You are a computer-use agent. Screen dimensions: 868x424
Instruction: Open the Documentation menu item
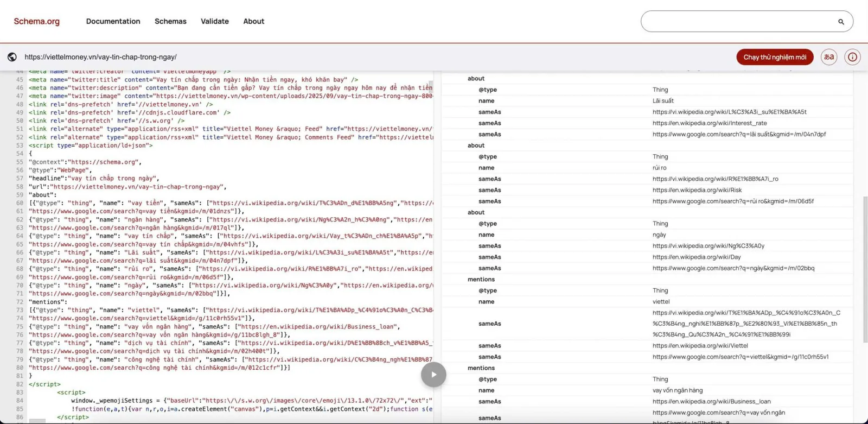[x=113, y=21]
